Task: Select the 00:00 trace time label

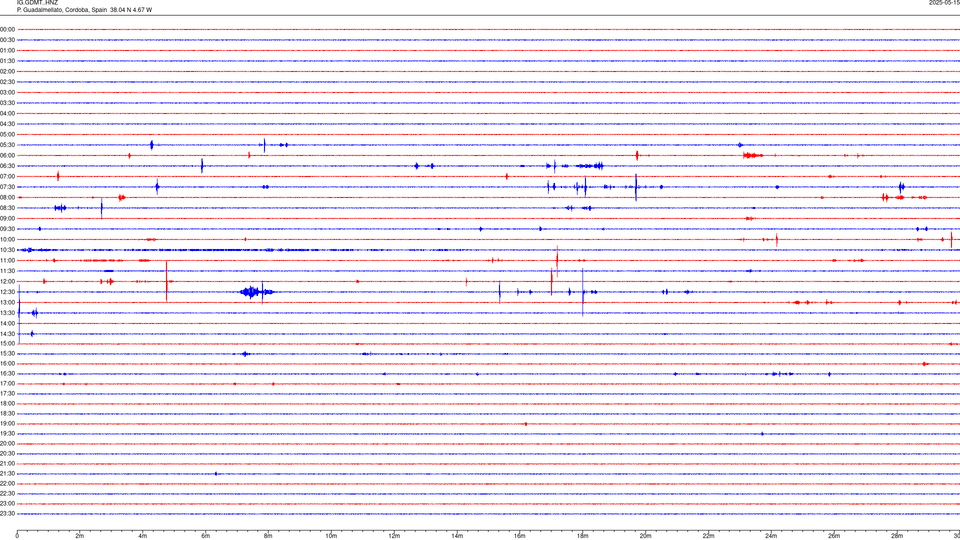Action: (x=7, y=29)
